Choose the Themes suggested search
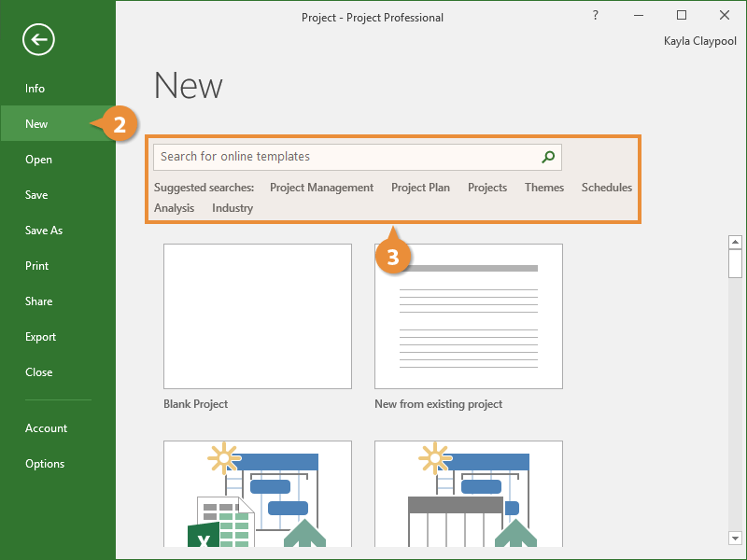Image resolution: width=747 pixels, height=560 pixels. pos(543,188)
